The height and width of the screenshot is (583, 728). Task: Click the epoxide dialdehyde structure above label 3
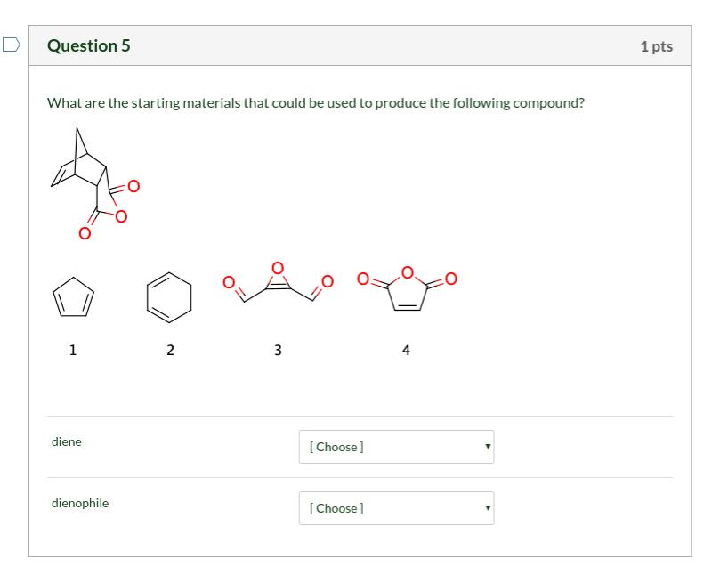point(278,284)
